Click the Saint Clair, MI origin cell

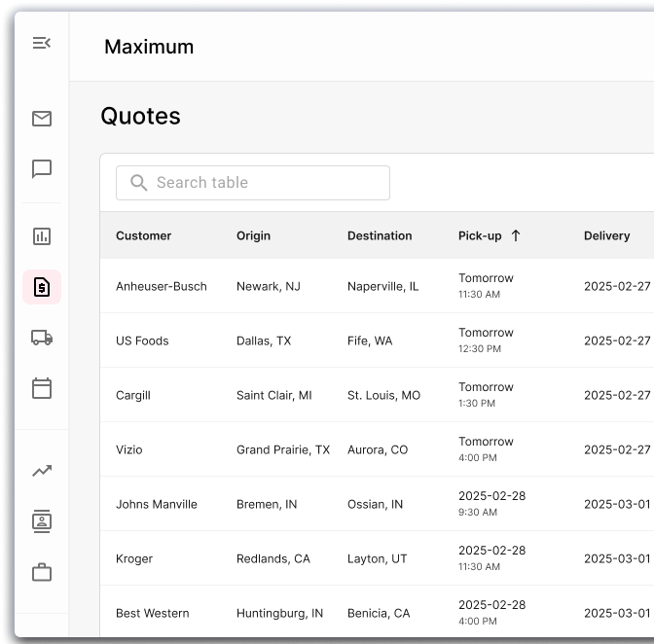[x=274, y=395]
